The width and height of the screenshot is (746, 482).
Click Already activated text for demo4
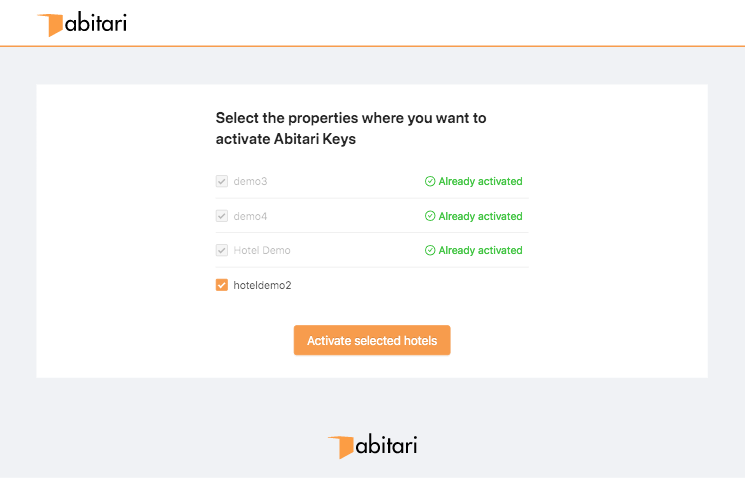coord(480,216)
